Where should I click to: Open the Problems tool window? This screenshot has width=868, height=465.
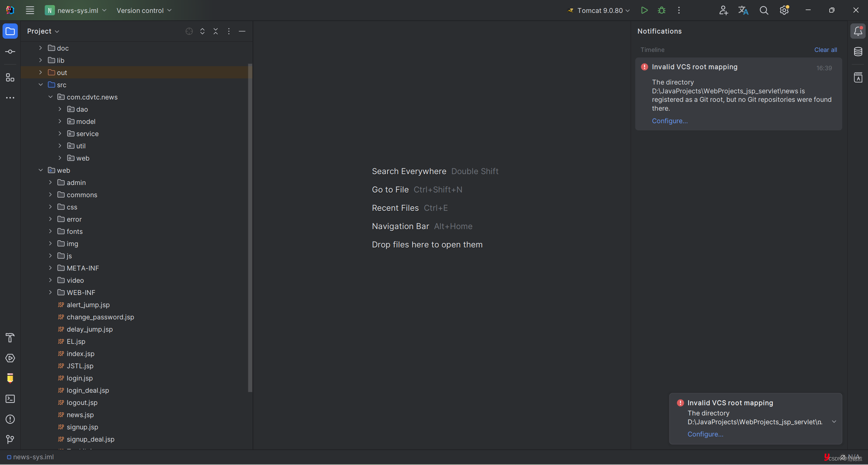(x=10, y=419)
